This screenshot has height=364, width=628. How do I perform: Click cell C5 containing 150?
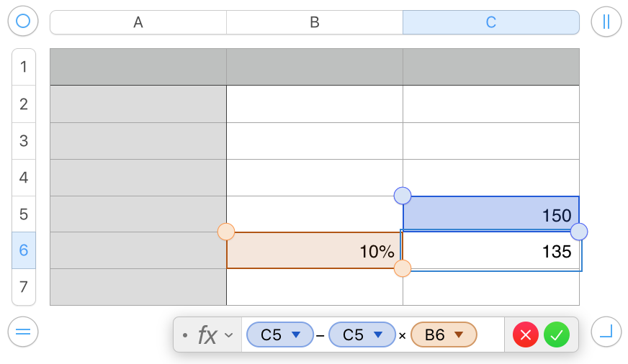[491, 214]
